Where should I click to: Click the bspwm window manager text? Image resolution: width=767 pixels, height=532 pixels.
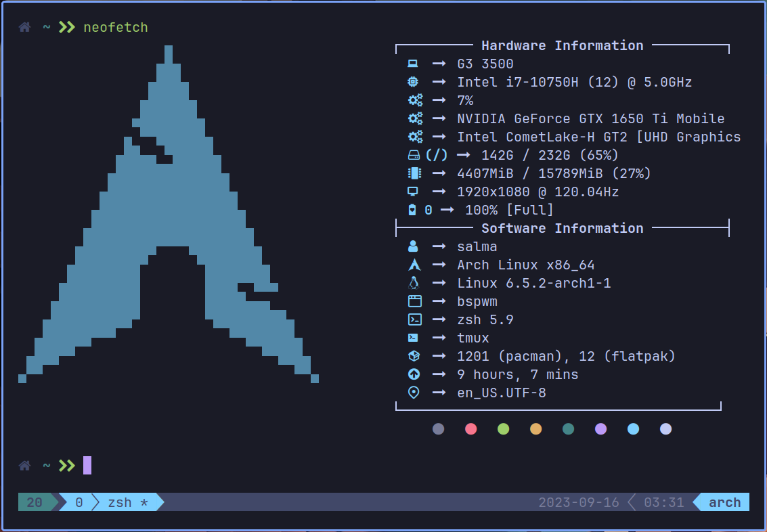tap(477, 302)
